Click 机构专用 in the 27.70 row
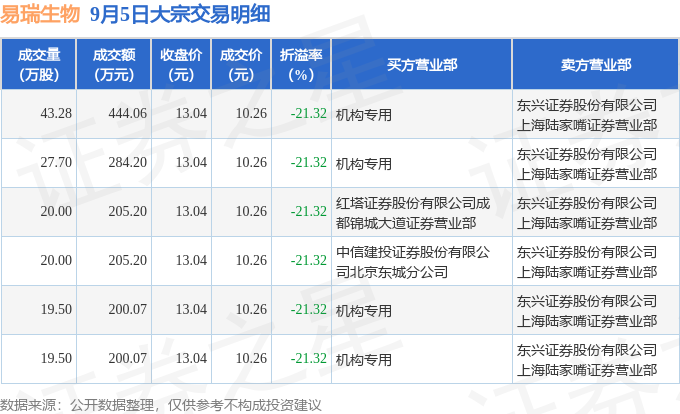Screen dimensions: 680x414 (363, 164)
